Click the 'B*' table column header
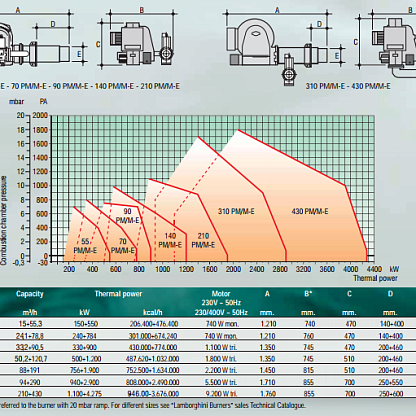 click(308, 294)
